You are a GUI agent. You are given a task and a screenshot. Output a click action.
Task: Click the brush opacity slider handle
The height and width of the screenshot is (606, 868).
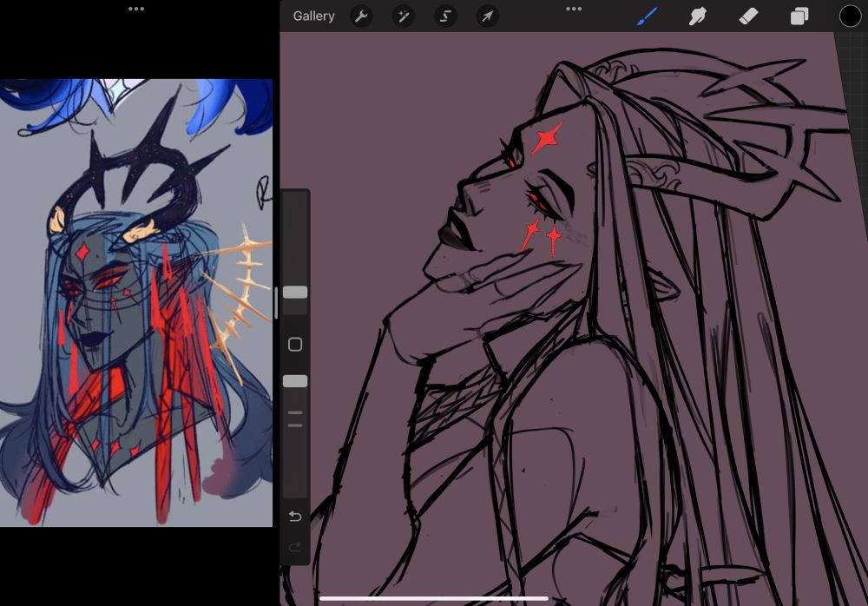point(295,381)
